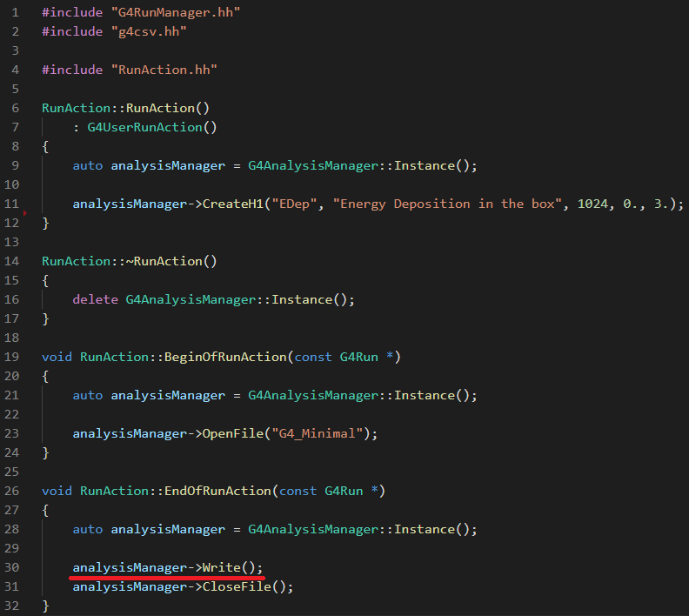Image resolution: width=689 pixels, height=616 pixels.
Task: Click the OpenFile method call
Action: coord(232,433)
